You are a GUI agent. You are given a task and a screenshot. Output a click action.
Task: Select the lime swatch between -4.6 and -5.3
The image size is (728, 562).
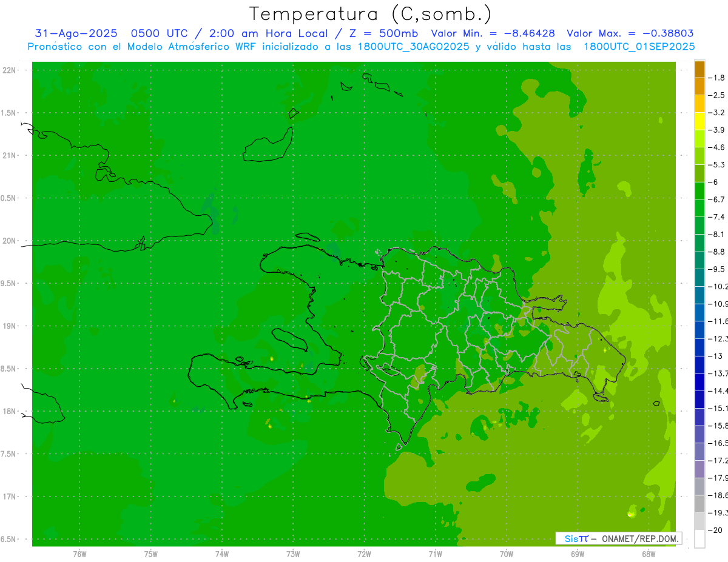pos(699,156)
